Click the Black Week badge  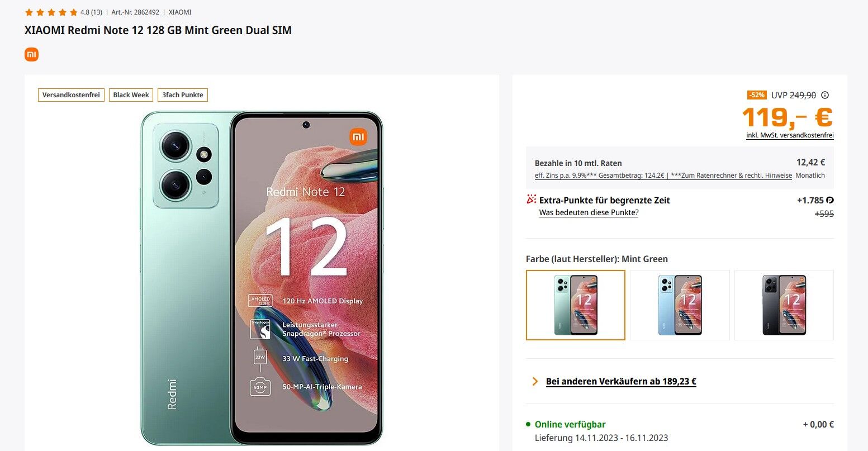point(131,95)
